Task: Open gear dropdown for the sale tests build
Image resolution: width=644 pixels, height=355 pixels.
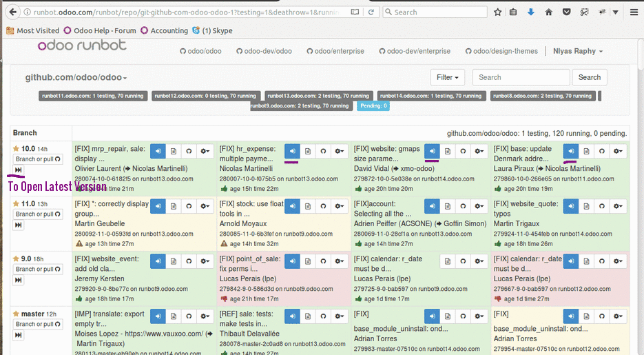Action: 339,316
